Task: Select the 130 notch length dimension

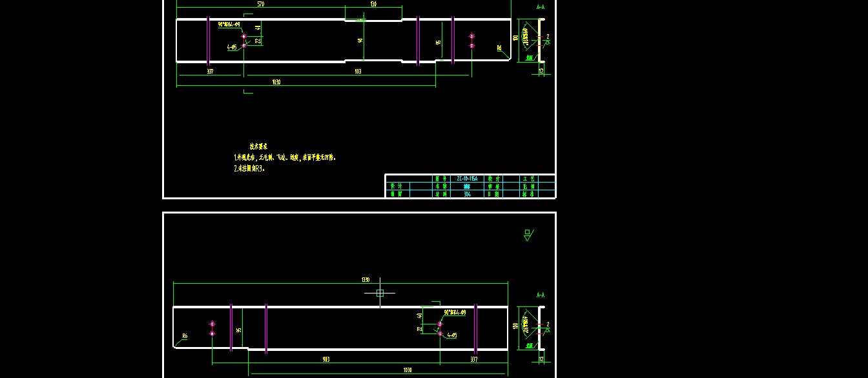Action: click(373, 4)
